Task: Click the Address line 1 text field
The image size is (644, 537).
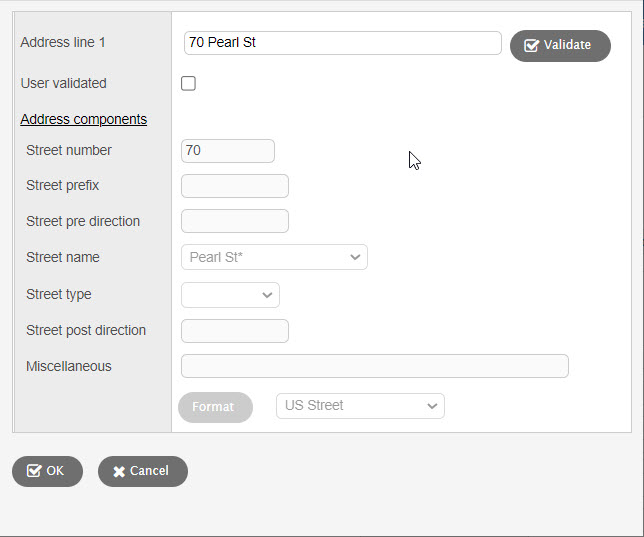Action: pos(342,43)
